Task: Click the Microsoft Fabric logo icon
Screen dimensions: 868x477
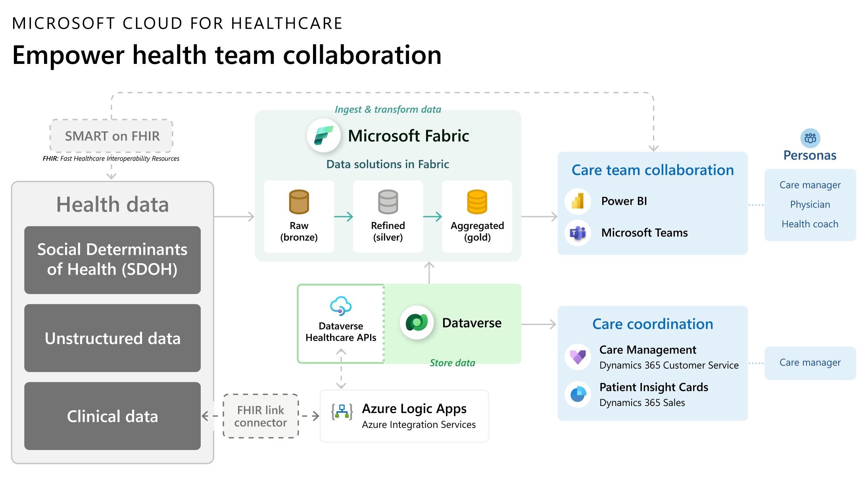Action: 324,136
